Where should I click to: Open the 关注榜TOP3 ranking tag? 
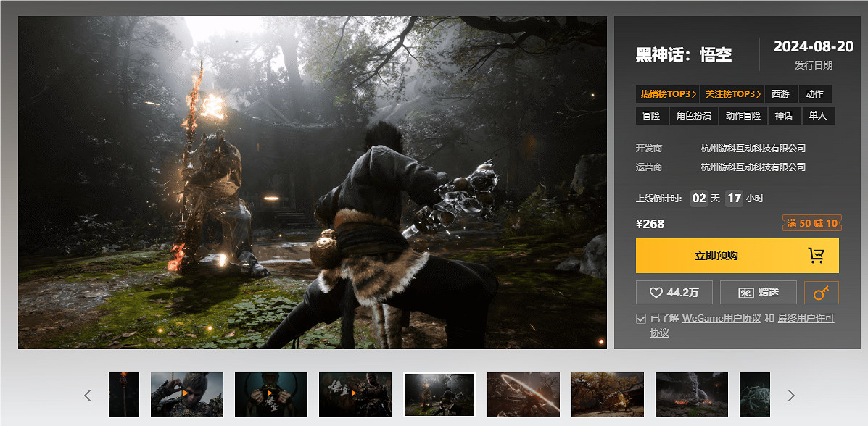point(732,94)
